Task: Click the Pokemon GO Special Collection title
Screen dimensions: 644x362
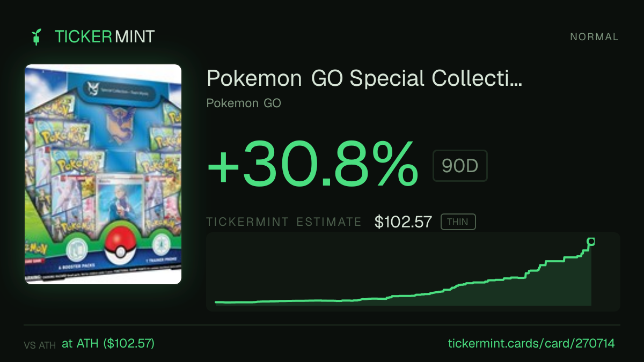Action: click(x=364, y=79)
